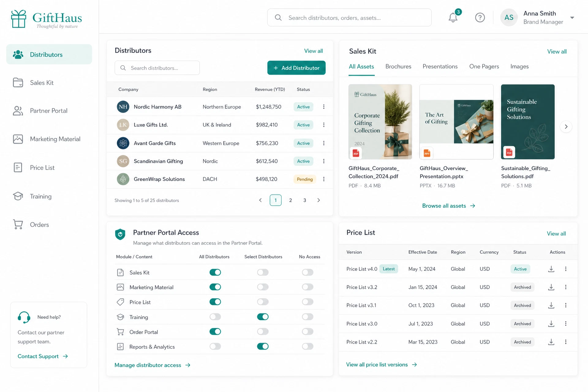Disable Sales Kit All Distributors toggle
This screenshot has width=588, height=392.
[x=215, y=272]
